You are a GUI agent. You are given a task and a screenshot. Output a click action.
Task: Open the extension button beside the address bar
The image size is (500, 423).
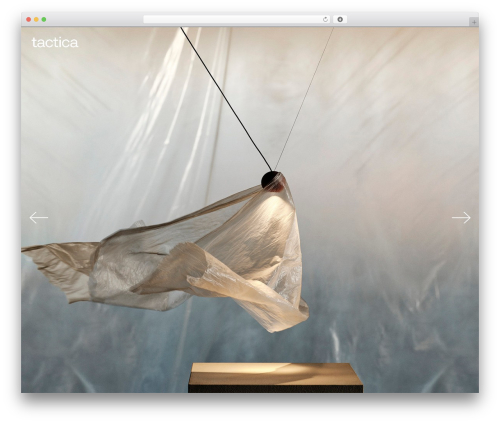[340, 20]
